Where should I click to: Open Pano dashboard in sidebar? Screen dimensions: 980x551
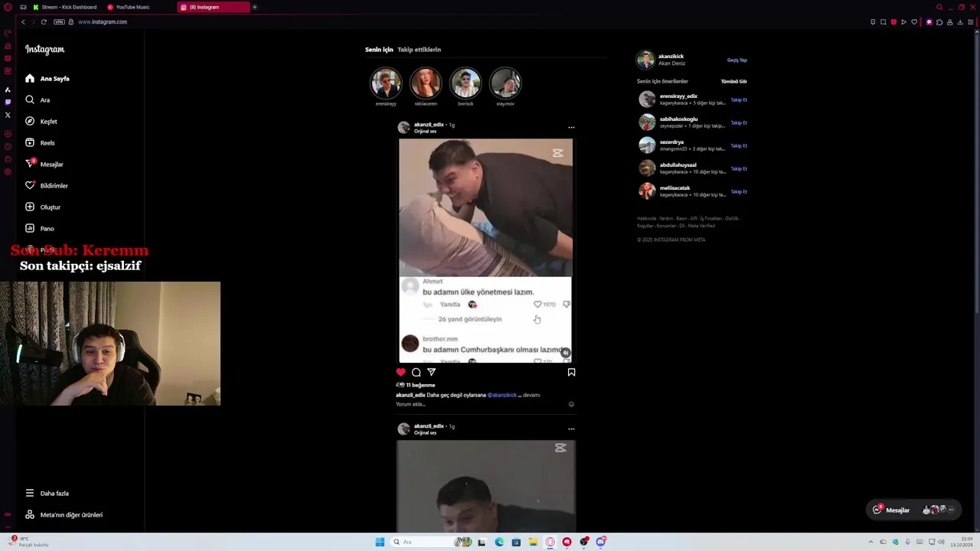[x=40, y=228]
